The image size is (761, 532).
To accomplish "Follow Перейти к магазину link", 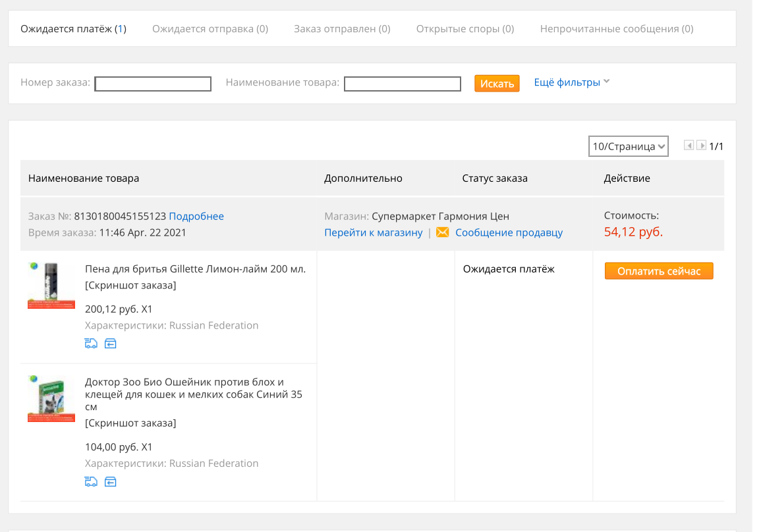I will click(374, 232).
